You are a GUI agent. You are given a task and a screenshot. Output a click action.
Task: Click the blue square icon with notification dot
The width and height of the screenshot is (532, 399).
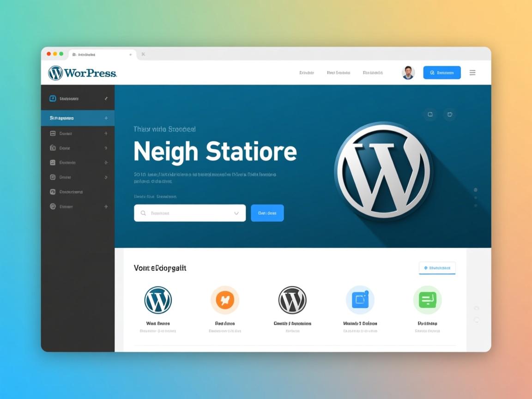(360, 300)
